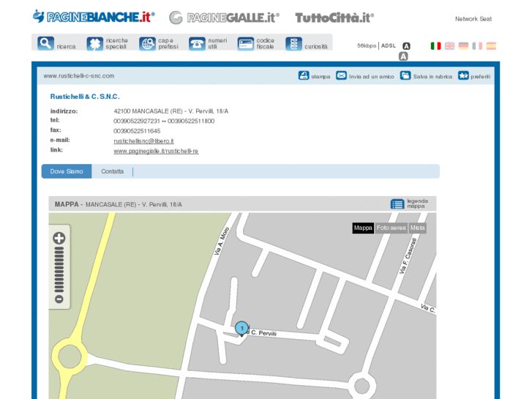Click the fax number 00390522511645

(137, 131)
